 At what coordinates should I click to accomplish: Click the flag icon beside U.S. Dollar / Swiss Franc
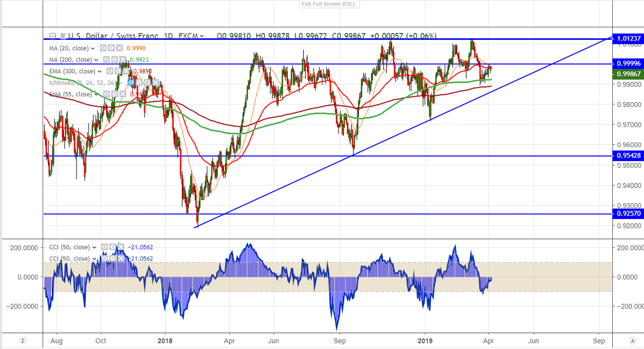[x=63, y=36]
